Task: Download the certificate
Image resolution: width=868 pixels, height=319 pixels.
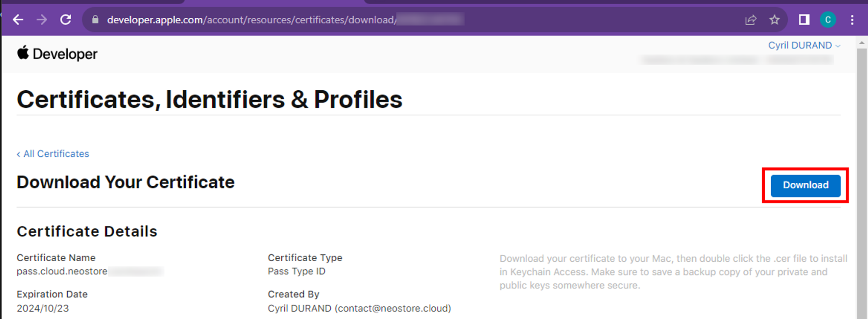Action: tap(806, 185)
